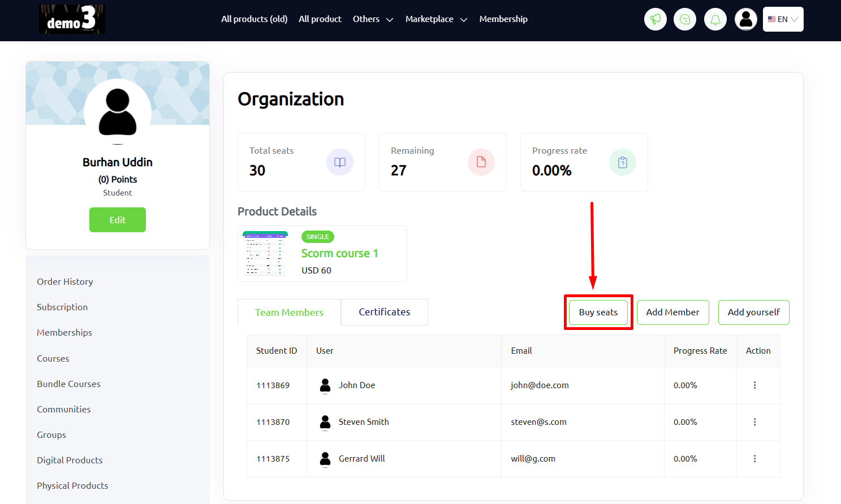Click John Doe's avatar icon

tap(325, 385)
